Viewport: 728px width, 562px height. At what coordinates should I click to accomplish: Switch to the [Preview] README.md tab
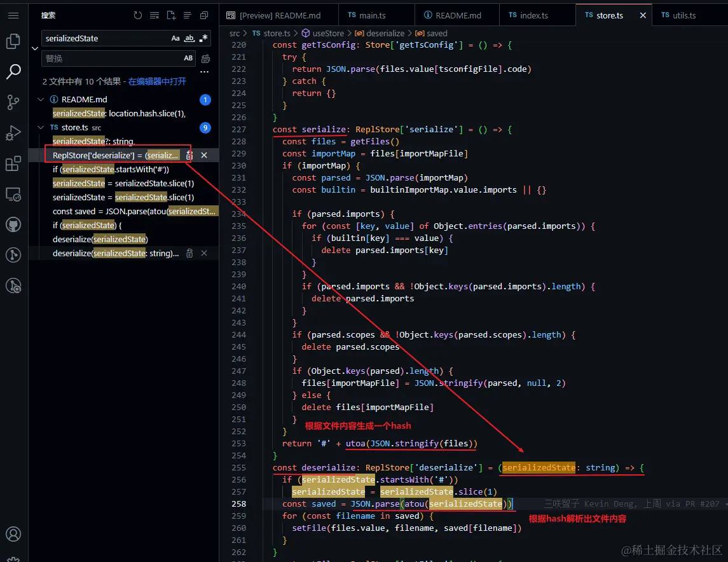(279, 15)
